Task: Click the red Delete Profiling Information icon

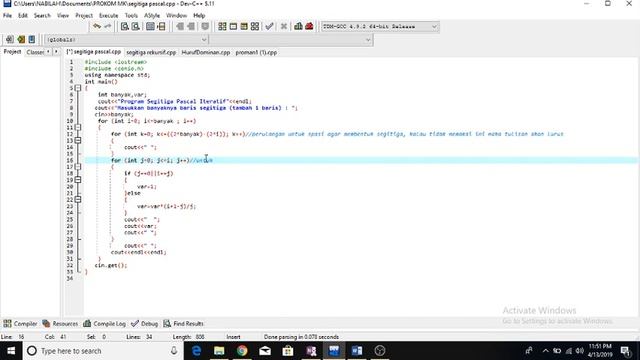Action: [309, 27]
